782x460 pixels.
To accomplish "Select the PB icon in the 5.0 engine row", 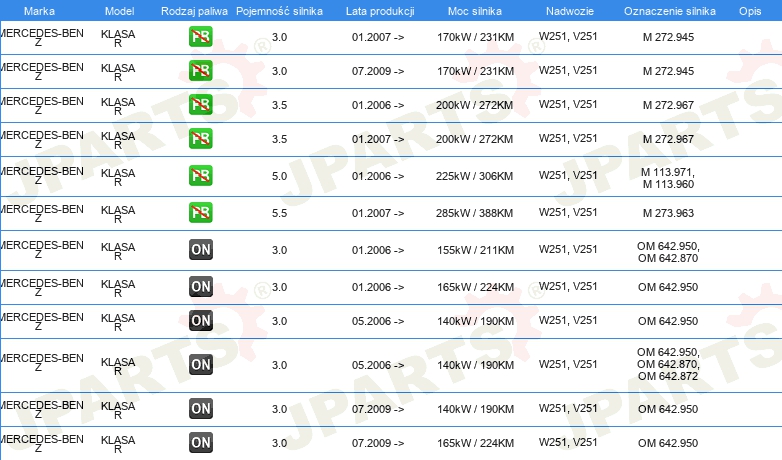I will pos(200,176).
